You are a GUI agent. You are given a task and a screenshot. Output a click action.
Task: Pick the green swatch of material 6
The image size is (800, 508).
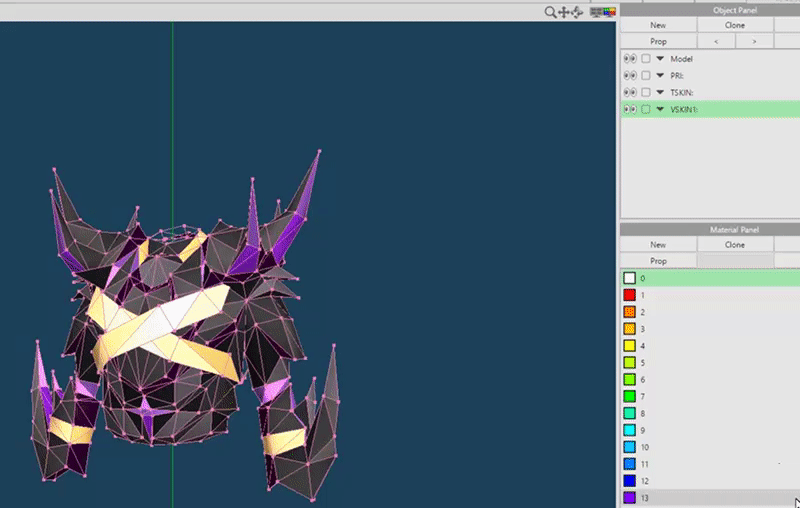click(630, 379)
